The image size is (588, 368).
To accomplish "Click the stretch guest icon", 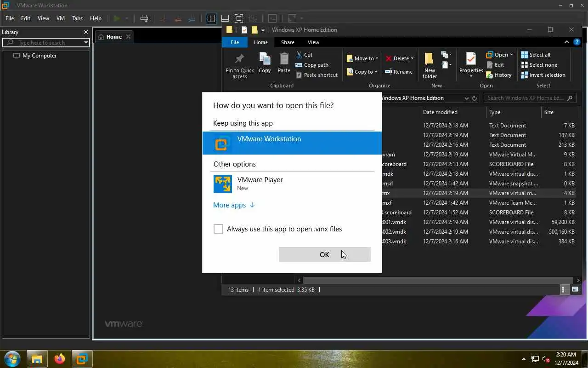I will click(x=292, y=18).
